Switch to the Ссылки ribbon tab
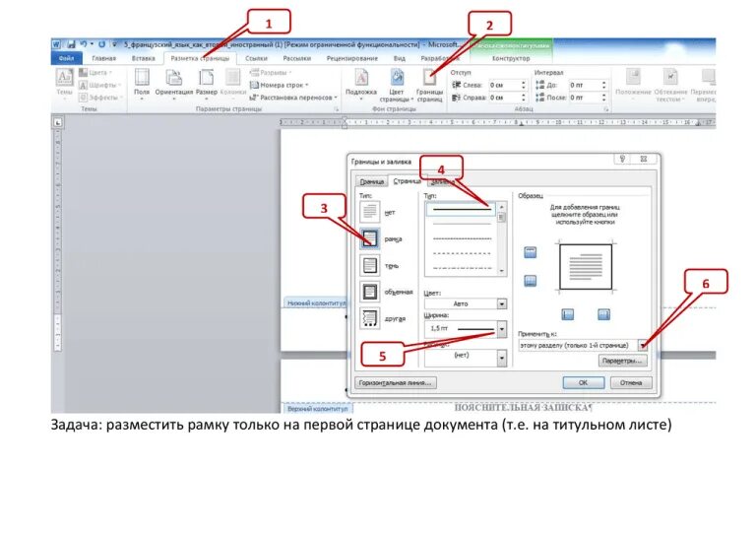 coord(256,58)
